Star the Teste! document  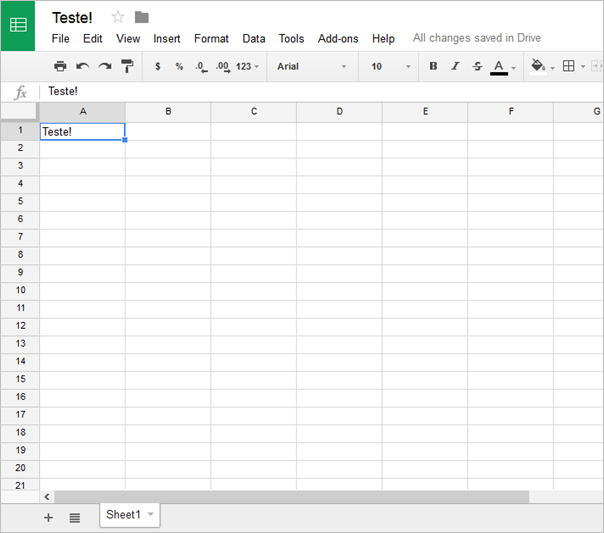[118, 17]
